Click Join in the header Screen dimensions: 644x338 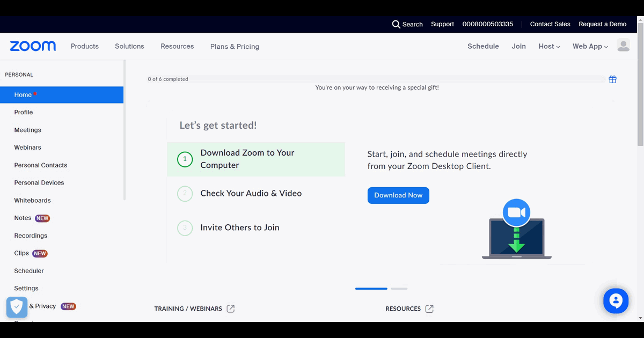click(x=518, y=47)
